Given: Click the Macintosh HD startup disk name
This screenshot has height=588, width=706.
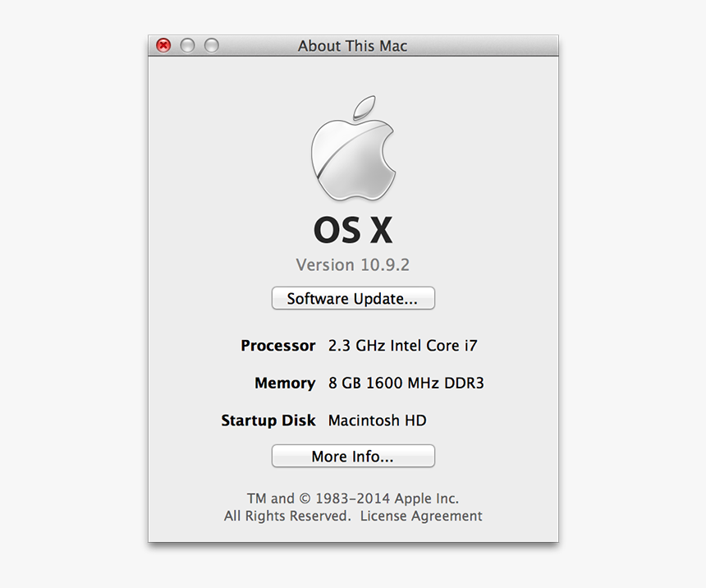Looking at the screenshot, I should pos(377,420).
